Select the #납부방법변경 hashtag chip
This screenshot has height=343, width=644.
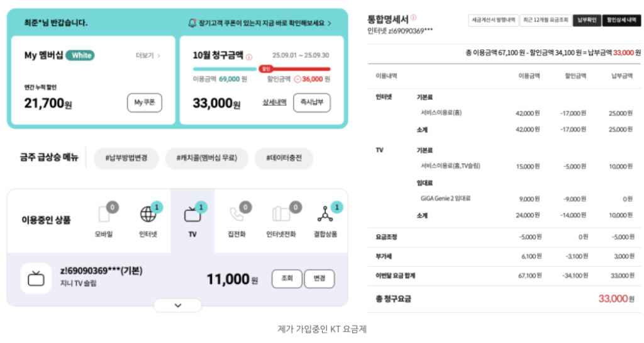pyautogui.click(x=126, y=159)
